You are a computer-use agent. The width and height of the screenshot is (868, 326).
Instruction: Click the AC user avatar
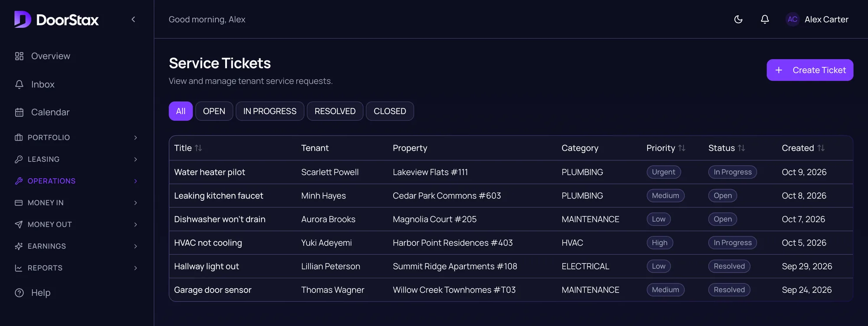(x=792, y=19)
